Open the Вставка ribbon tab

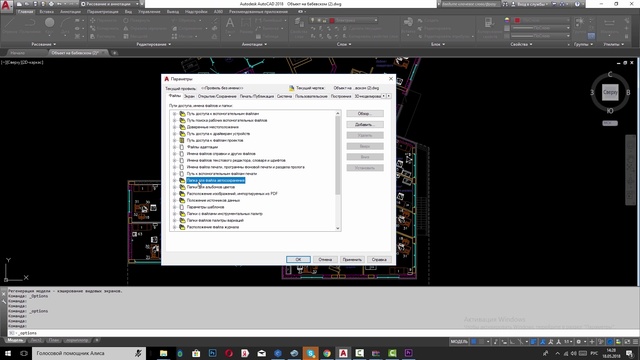pos(47,12)
